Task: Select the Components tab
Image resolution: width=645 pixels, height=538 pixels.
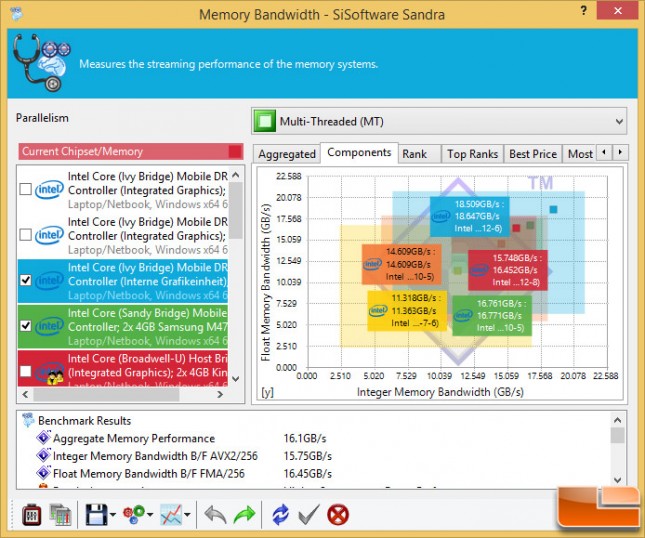Action: [359, 152]
